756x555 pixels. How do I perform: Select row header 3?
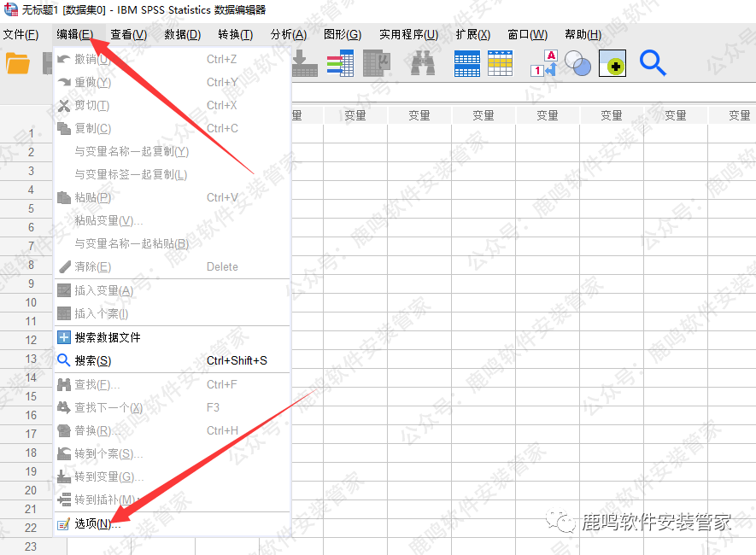click(x=26, y=171)
